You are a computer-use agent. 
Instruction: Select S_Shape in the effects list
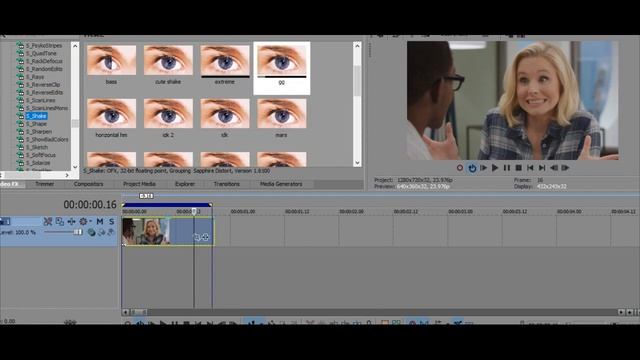pyautogui.click(x=36, y=124)
